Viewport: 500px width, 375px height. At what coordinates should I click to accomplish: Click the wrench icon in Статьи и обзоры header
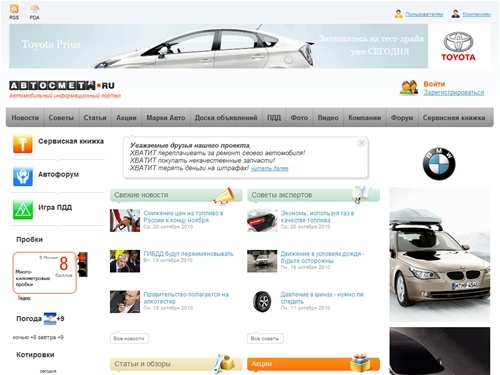[223, 363]
